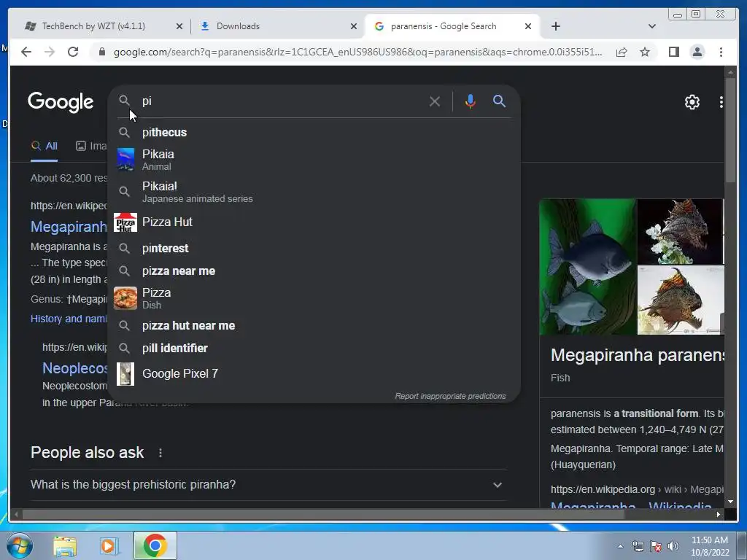Select the pithecus suggestion
Viewport: 747px width, 560px height.
click(x=314, y=133)
